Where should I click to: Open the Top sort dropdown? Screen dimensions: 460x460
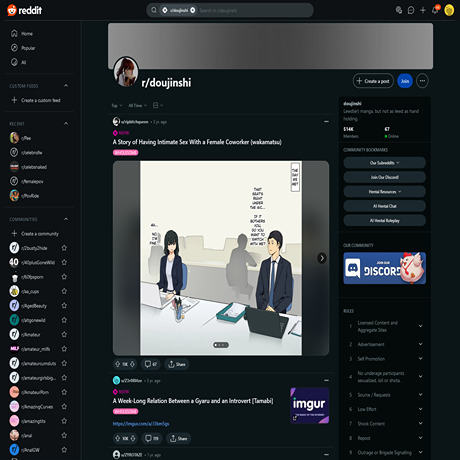[x=117, y=105]
